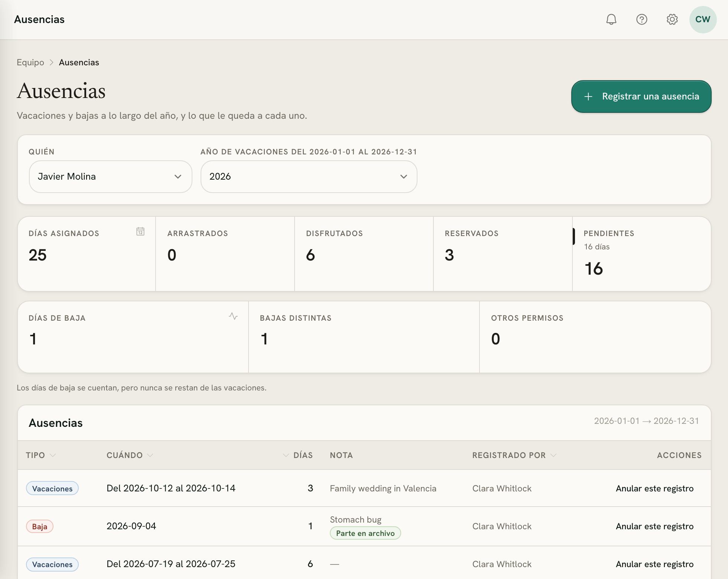The width and height of the screenshot is (728, 579).
Task: Click Clara Whitlock in the Baja row
Action: 502,526
